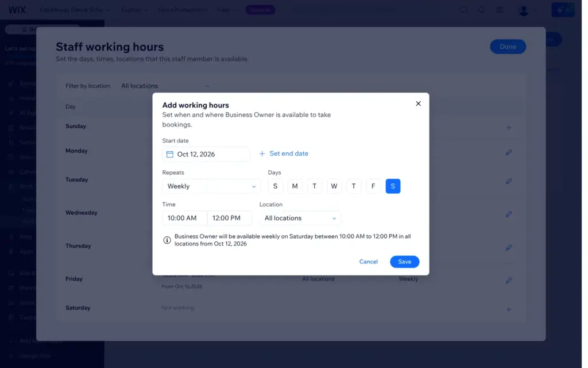Click the Day column header

coord(71,106)
